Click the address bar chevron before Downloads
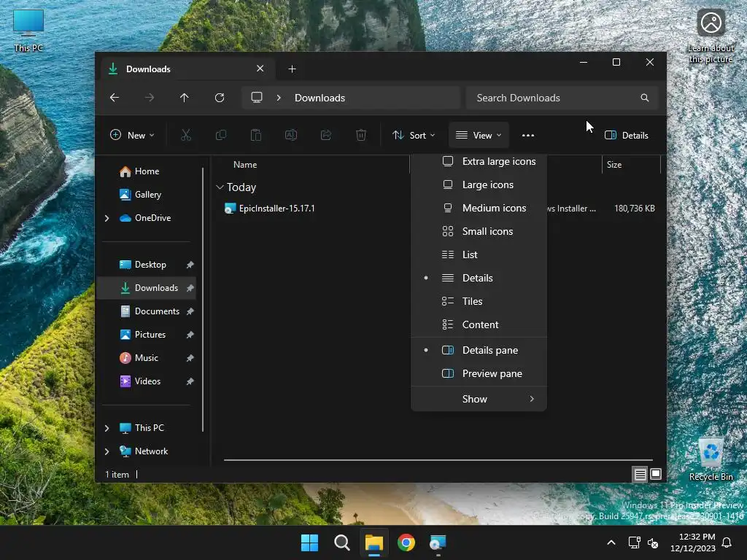The image size is (747, 560). (x=279, y=98)
